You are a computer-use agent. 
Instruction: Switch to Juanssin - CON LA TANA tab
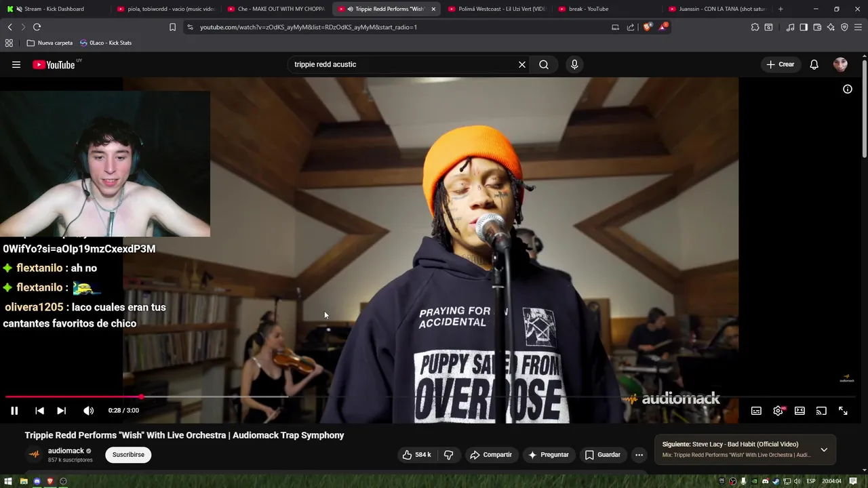717,9
